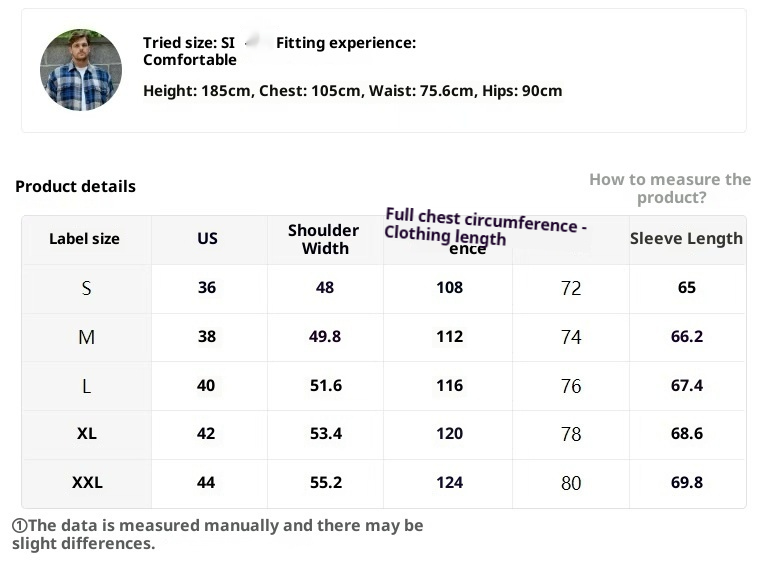Viewport: 770px width, 572px height.
Task: Select the size L row label
Action: point(86,386)
